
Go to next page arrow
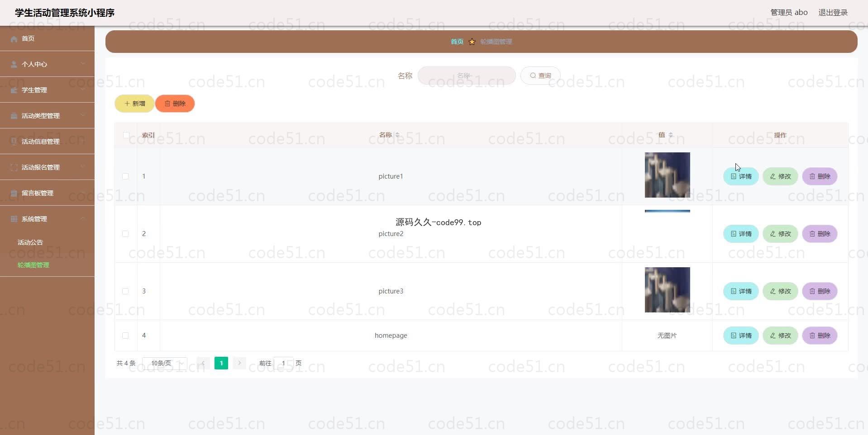[239, 363]
